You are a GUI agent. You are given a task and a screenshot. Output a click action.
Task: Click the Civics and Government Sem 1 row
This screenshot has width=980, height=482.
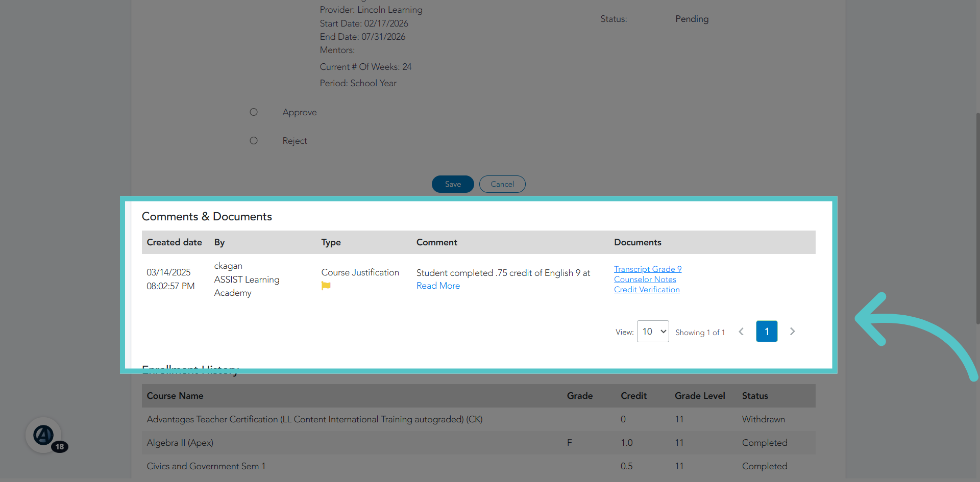pos(478,466)
